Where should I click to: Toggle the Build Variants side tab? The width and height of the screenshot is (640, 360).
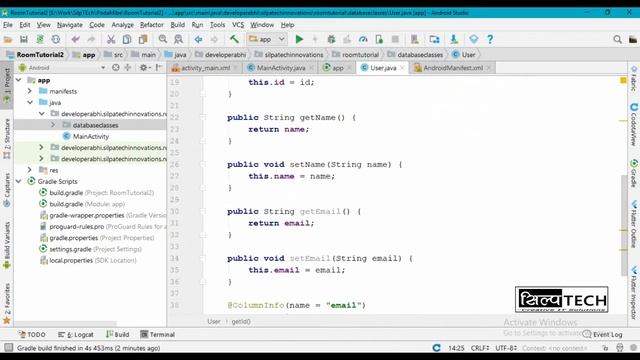(x=7, y=245)
